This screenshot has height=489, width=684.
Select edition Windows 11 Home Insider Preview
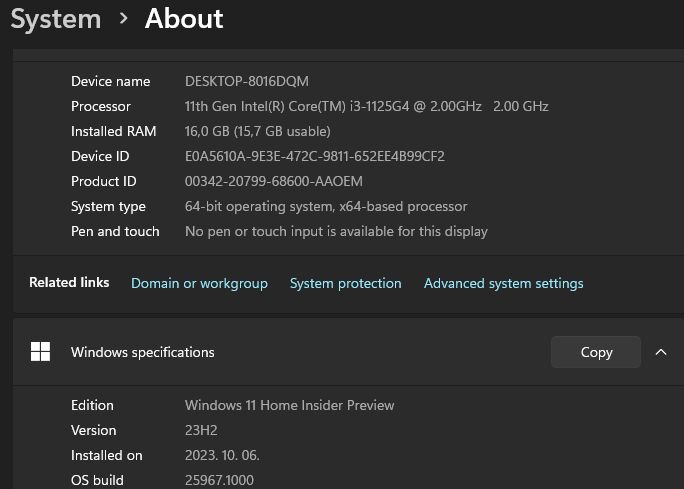coord(290,405)
